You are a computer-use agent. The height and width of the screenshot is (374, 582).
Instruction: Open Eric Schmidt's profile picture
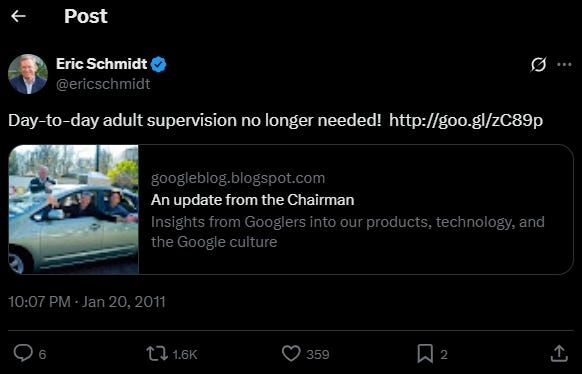(x=28, y=74)
